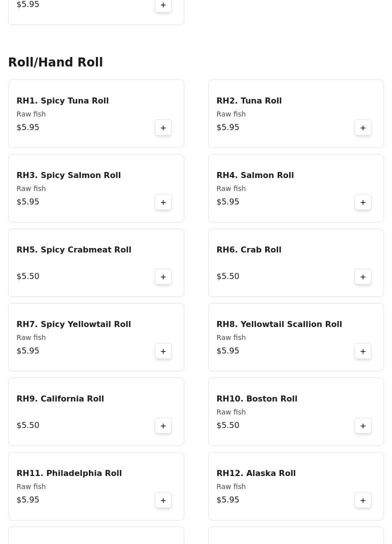This screenshot has width=392, height=544.
Task: Add the partially visible $5.95 item above
Action: click(163, 5)
